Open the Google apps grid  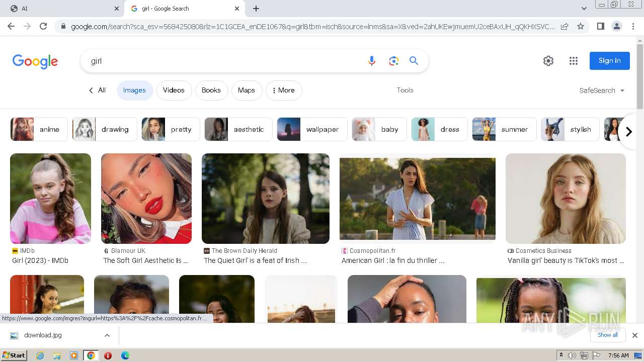pos(574,61)
